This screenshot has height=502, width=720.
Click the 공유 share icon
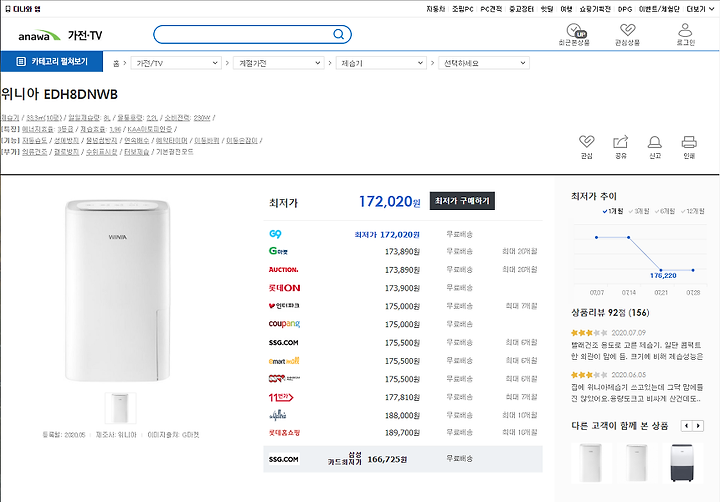coord(621,141)
